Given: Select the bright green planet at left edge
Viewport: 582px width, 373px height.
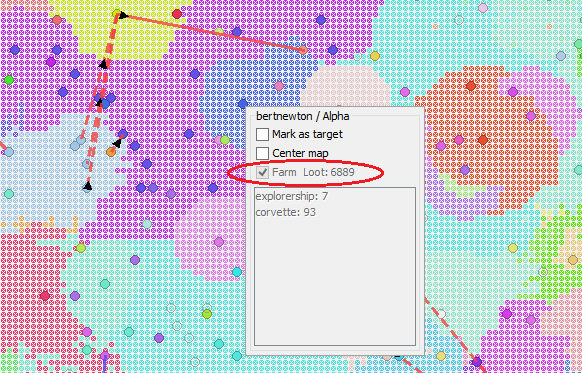Looking at the screenshot, I should click(x=9, y=80).
